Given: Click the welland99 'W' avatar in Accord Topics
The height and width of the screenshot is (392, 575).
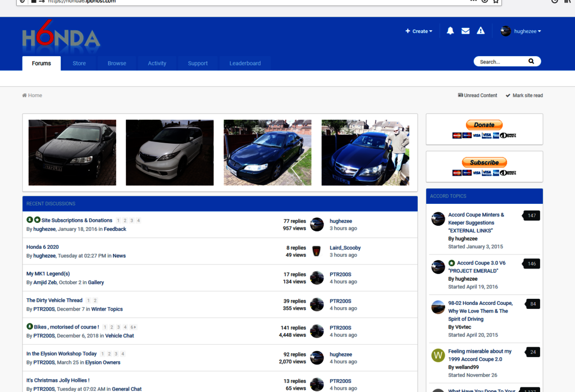Looking at the screenshot, I should tap(438, 355).
